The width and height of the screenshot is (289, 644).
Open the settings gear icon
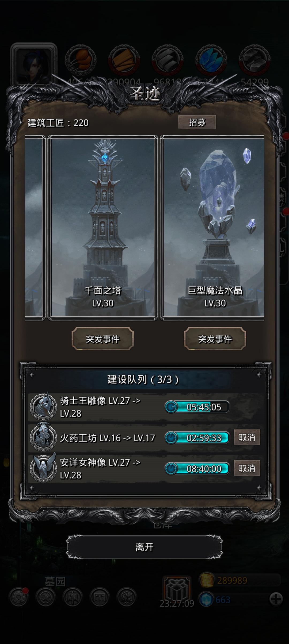tap(18, 597)
